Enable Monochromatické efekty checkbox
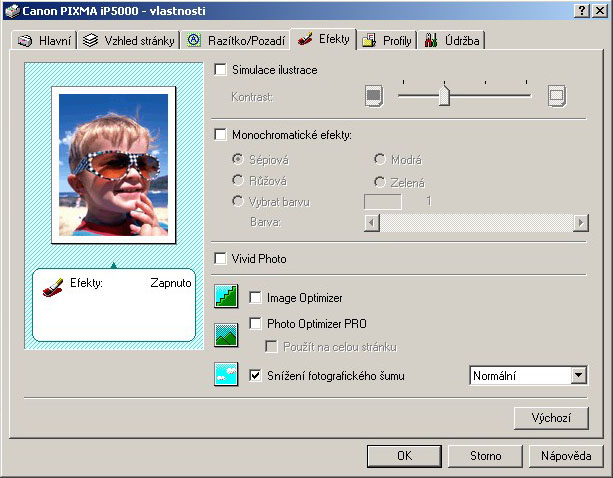This screenshot has height=478, width=613. 221,134
